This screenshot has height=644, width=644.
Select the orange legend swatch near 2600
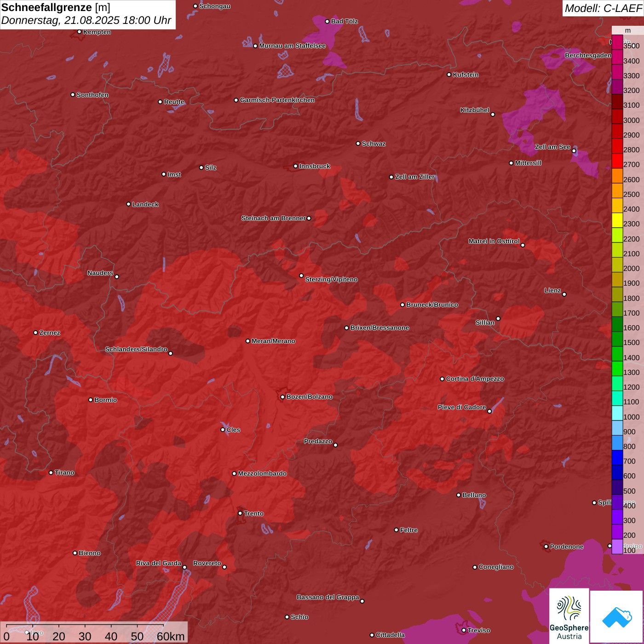pos(617,176)
